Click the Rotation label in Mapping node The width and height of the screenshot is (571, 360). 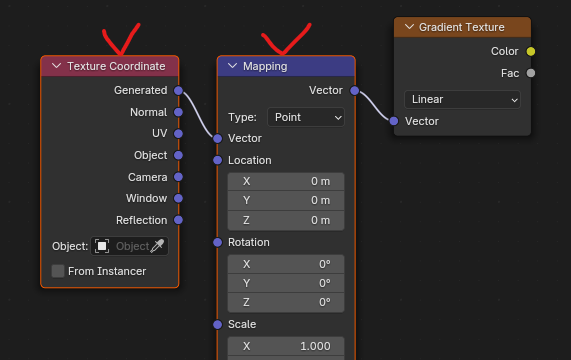coord(249,242)
